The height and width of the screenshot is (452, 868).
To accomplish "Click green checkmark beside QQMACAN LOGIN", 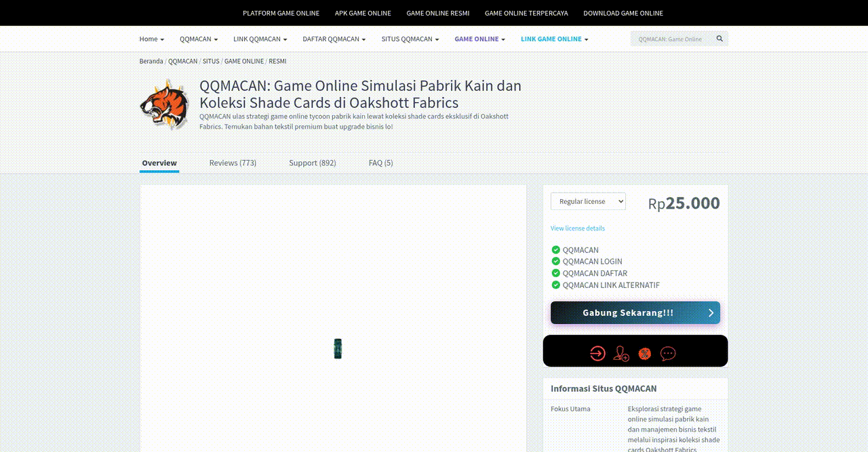I will [556, 262].
